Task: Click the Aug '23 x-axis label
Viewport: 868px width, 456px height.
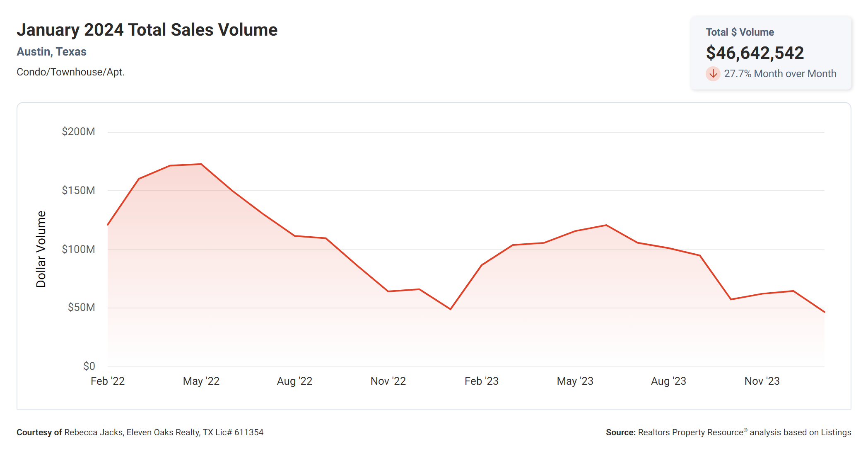Action: click(668, 381)
